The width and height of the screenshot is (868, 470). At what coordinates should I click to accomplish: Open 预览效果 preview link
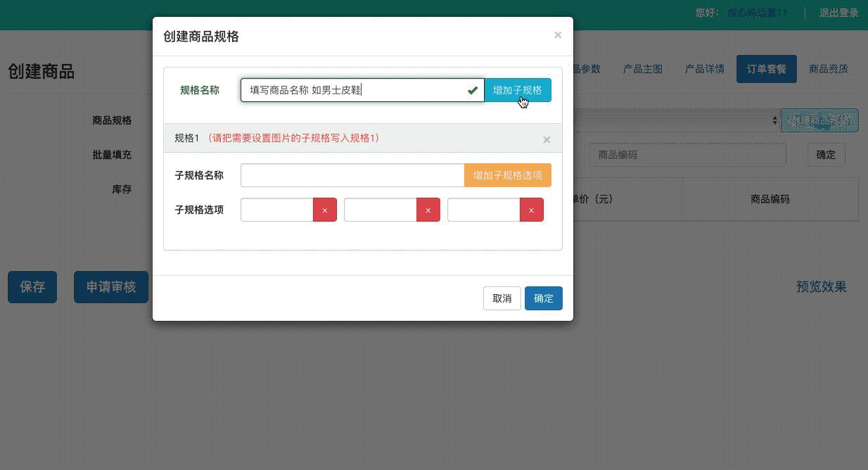tap(820, 286)
